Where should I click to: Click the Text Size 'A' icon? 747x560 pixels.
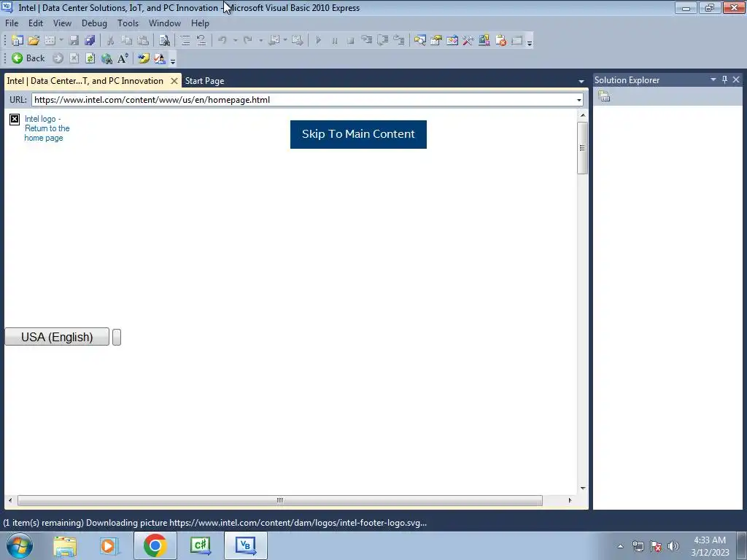point(123,58)
